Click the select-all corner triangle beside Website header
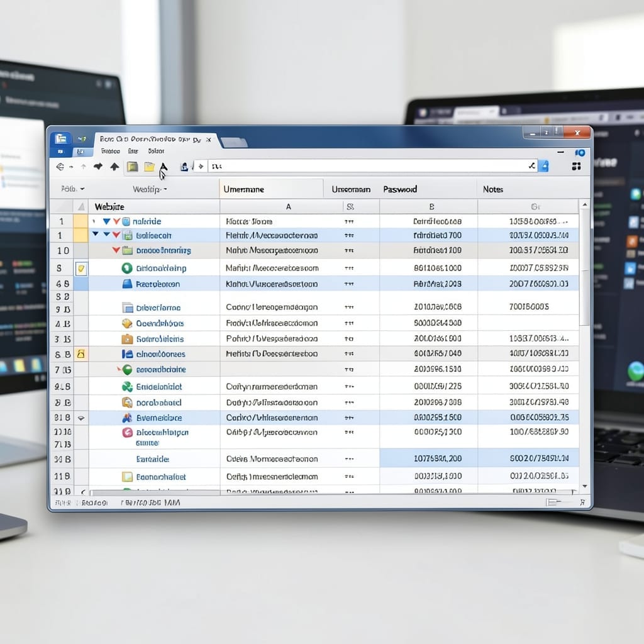Viewport: 644px width, 644px height. click(81, 206)
